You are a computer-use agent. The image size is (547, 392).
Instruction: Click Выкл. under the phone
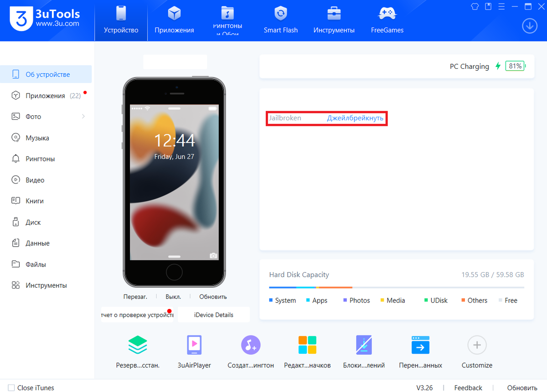pyautogui.click(x=173, y=296)
